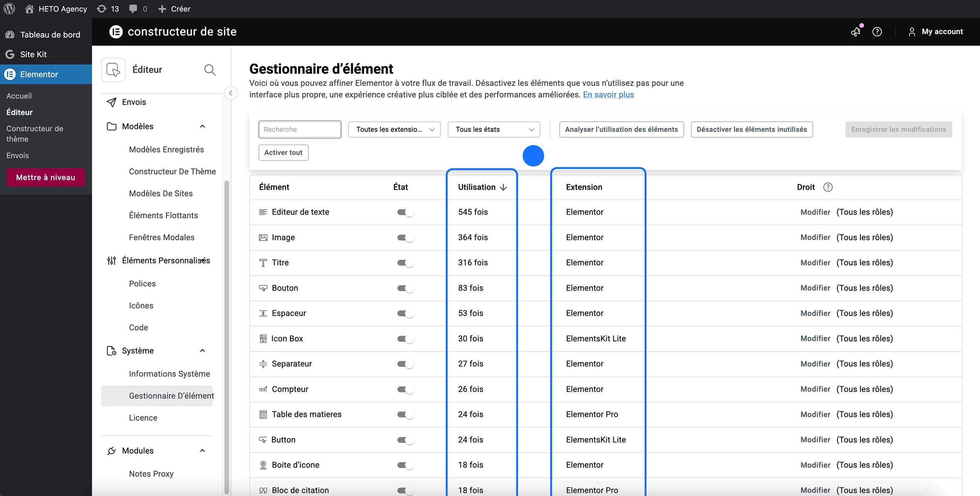Select the Envois paper plane icon
Viewport: 980px width, 496px height.
111,102
